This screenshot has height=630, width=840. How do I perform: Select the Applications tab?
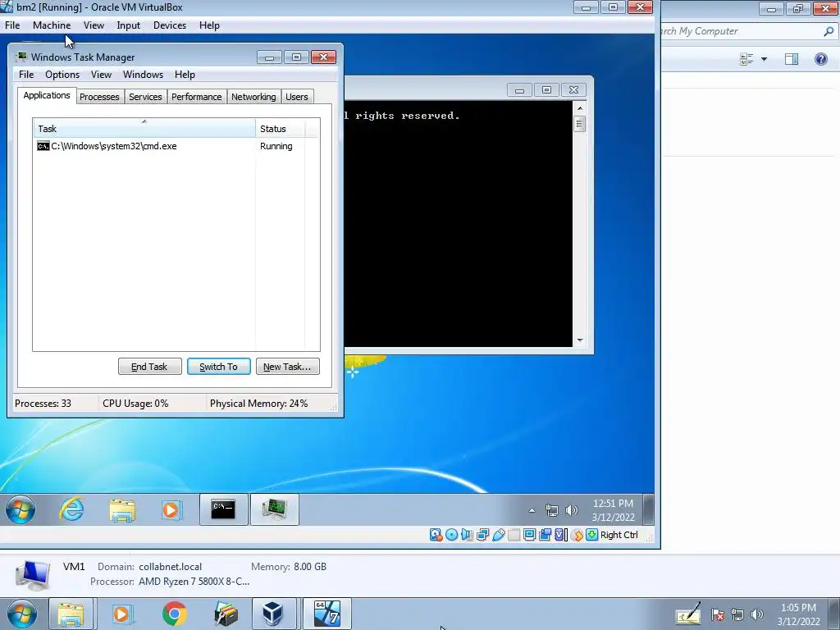[47, 95]
